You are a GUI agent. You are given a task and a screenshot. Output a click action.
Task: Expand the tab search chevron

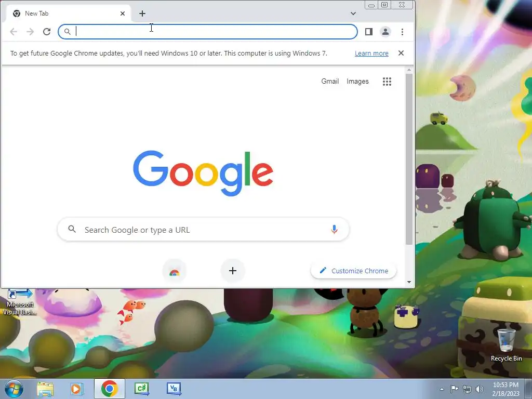[x=353, y=14]
